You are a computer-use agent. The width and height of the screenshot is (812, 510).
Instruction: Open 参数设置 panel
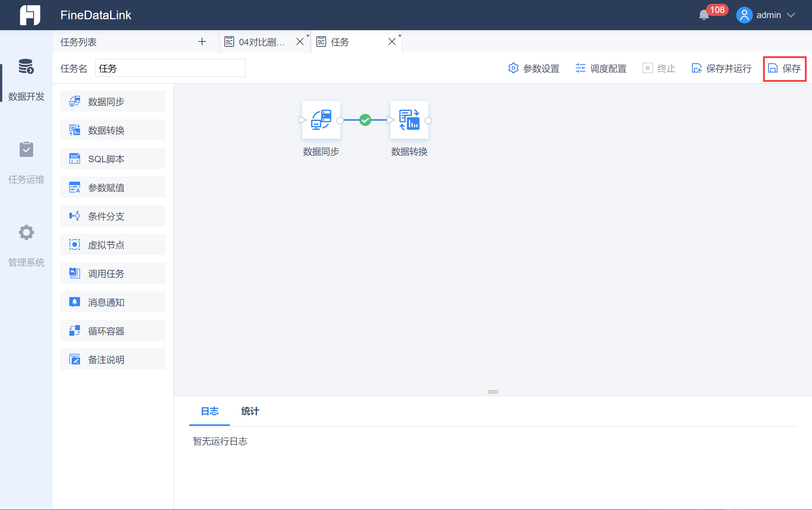coord(534,69)
